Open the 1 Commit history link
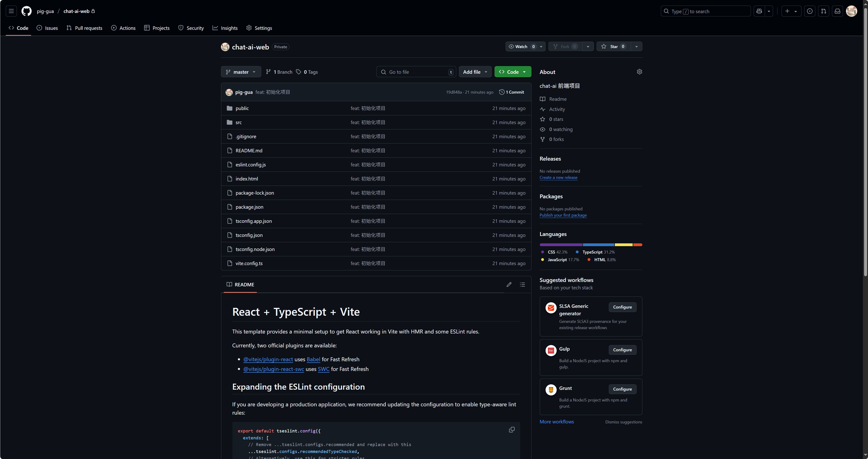The width and height of the screenshot is (868, 459). pyautogui.click(x=512, y=92)
